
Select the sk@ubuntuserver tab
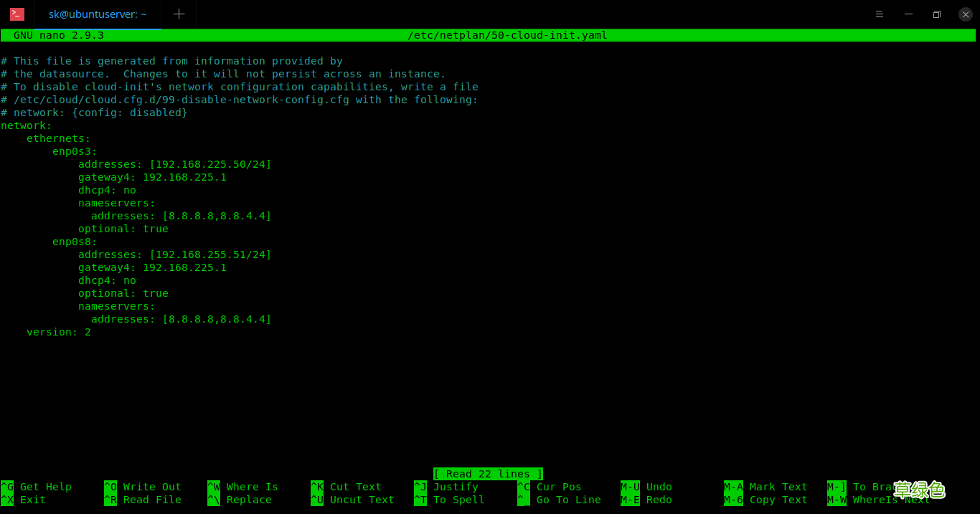coord(98,14)
